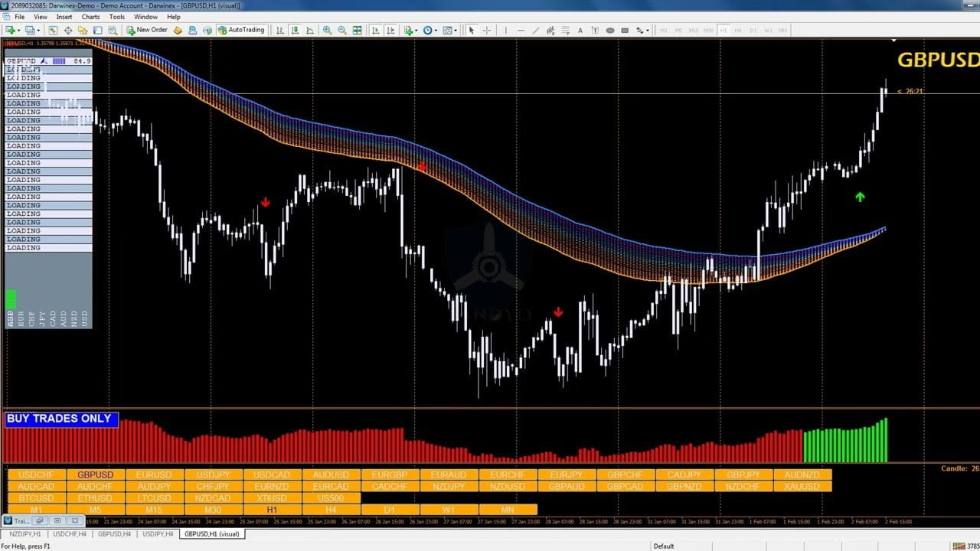
Task: Zoom out on the chart
Action: 342,30
